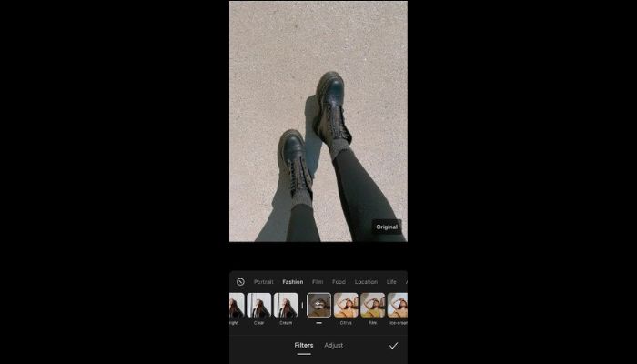This screenshot has width=637, height=364.
Task: Apply the Ice-cream filter thumbnail
Action: pos(398,306)
